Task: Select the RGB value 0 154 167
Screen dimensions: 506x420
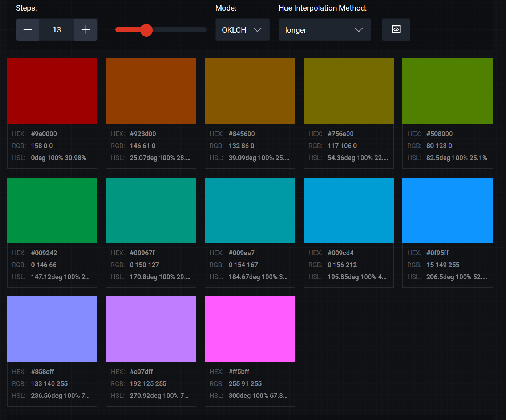Action: coord(243,265)
